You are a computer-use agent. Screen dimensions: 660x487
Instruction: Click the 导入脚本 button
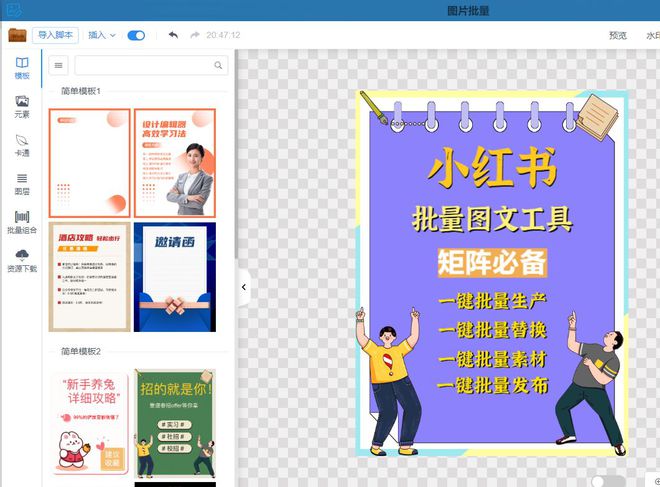point(55,35)
